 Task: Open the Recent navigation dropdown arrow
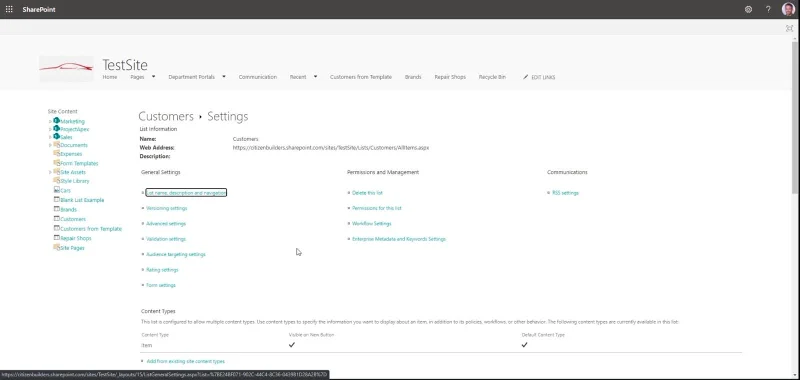[x=315, y=77]
